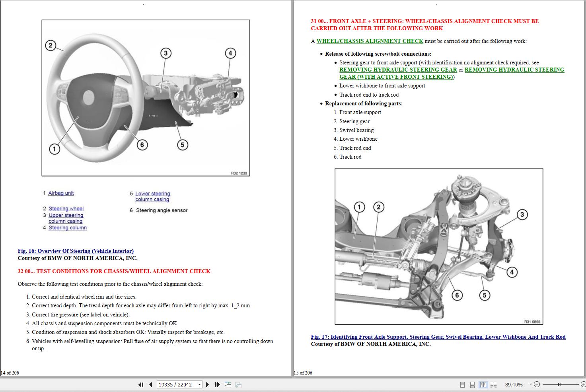This screenshot has width=586, height=392.
Task: Open the zoom percentage dropdown arrow
Action: (x=531, y=384)
